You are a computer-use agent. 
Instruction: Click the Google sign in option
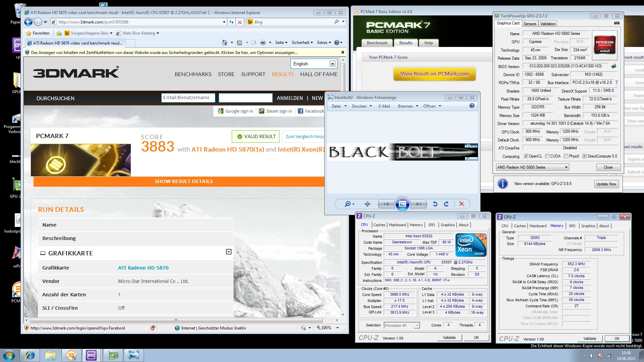(x=235, y=111)
